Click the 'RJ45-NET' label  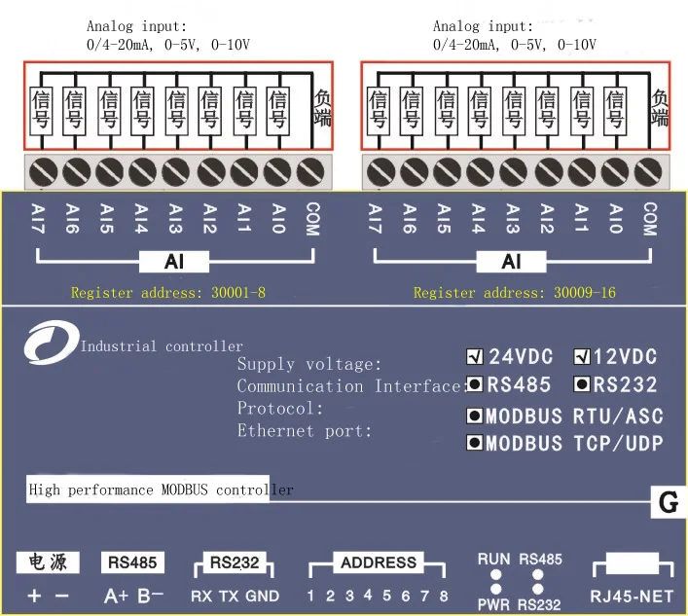tap(632, 597)
